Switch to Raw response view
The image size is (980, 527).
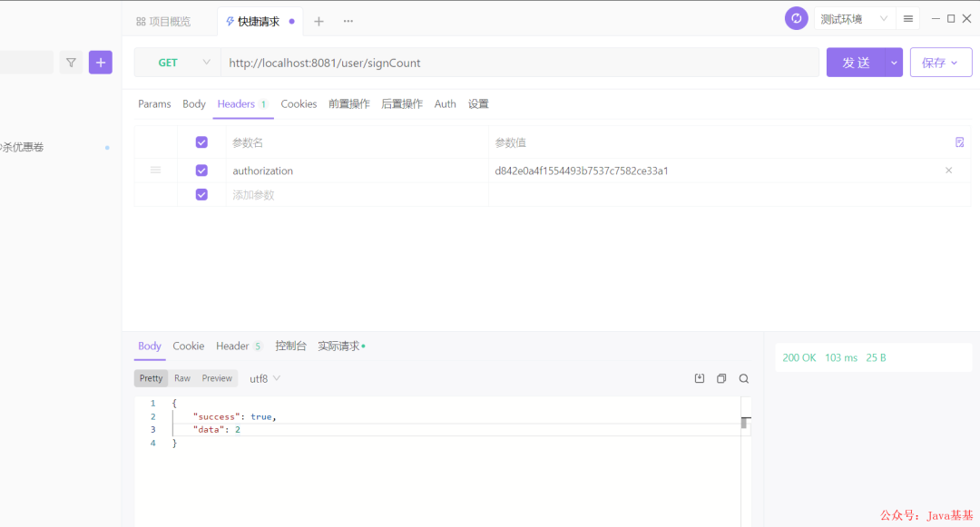pyautogui.click(x=181, y=378)
